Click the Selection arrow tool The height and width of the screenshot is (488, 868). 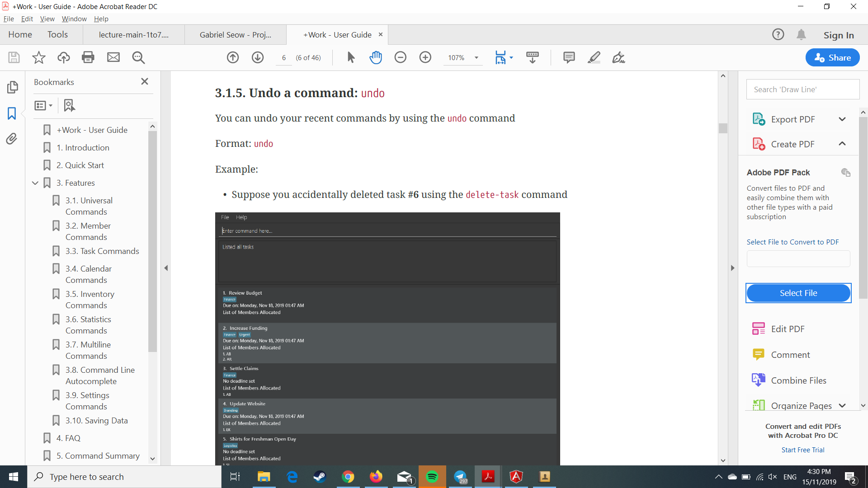(351, 57)
